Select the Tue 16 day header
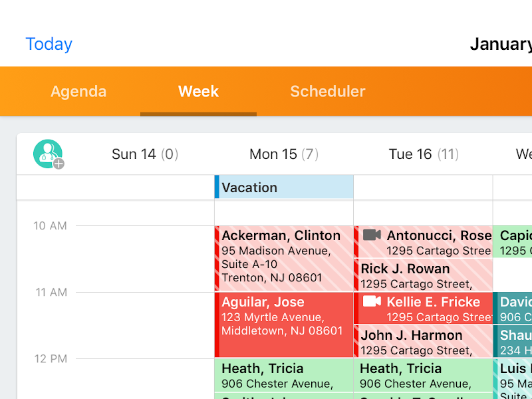This screenshot has height=399, width=532. point(424,154)
